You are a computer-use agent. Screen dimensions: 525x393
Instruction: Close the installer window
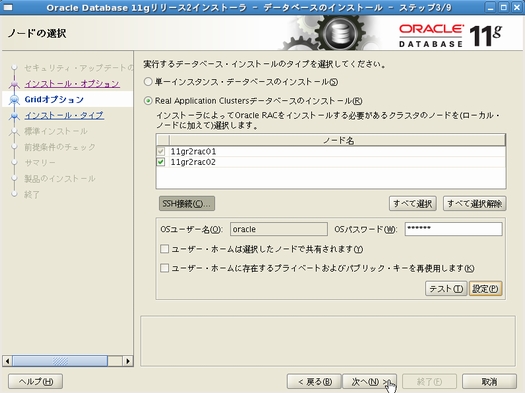517,7
